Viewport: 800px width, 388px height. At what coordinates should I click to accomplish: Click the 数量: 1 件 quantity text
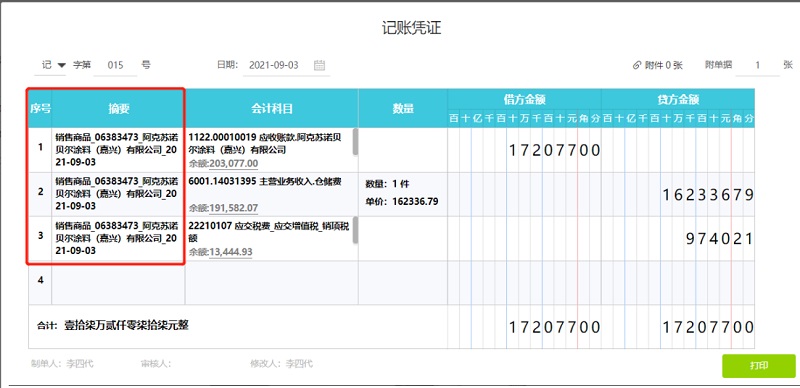pos(387,184)
